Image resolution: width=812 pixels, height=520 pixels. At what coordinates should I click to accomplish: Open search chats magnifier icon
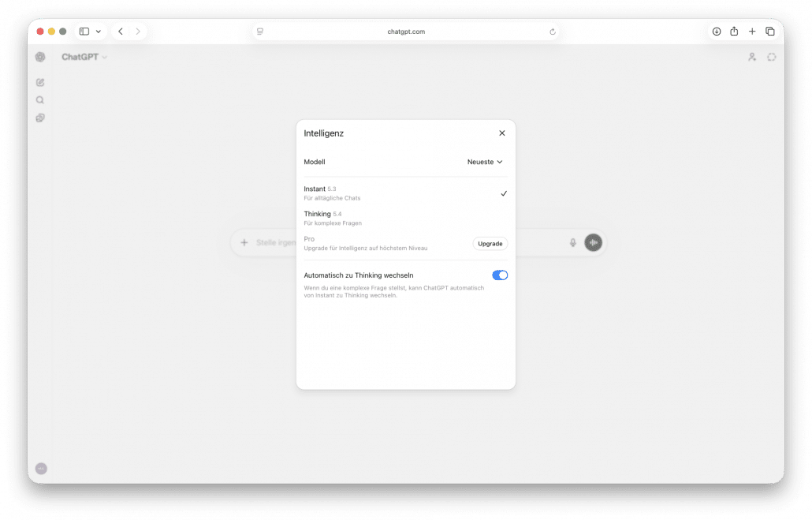coord(40,100)
